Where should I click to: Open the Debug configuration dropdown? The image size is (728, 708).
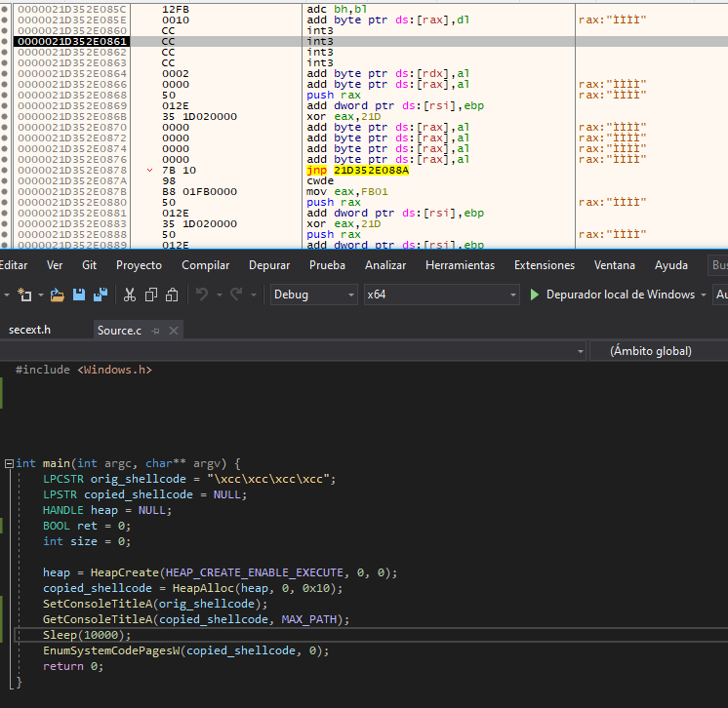click(x=314, y=295)
